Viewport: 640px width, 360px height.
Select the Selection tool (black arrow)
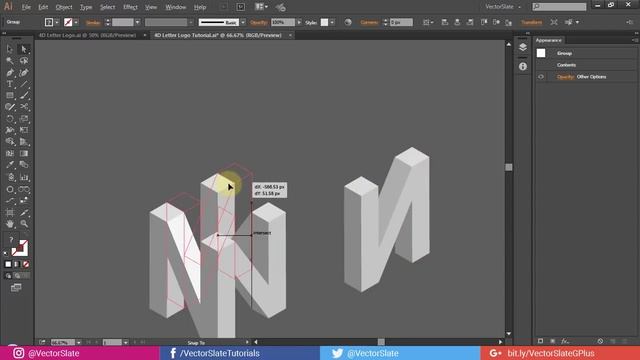[x=10, y=49]
